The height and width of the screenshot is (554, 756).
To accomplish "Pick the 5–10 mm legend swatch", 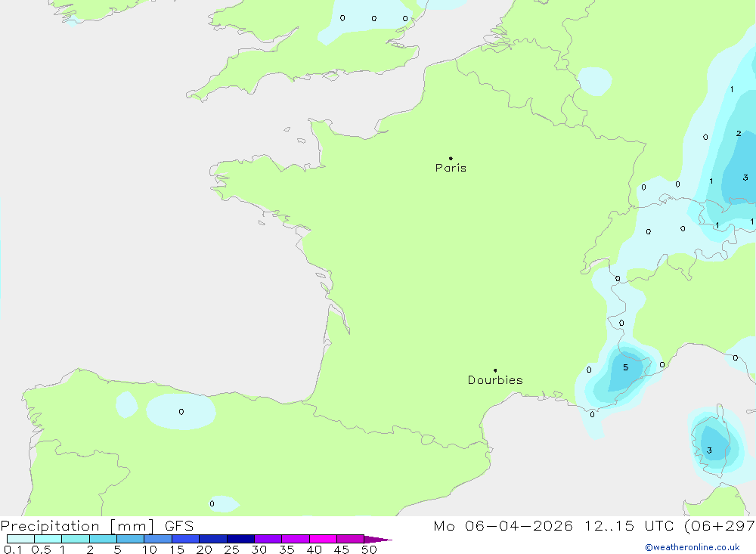I will click(130, 539).
